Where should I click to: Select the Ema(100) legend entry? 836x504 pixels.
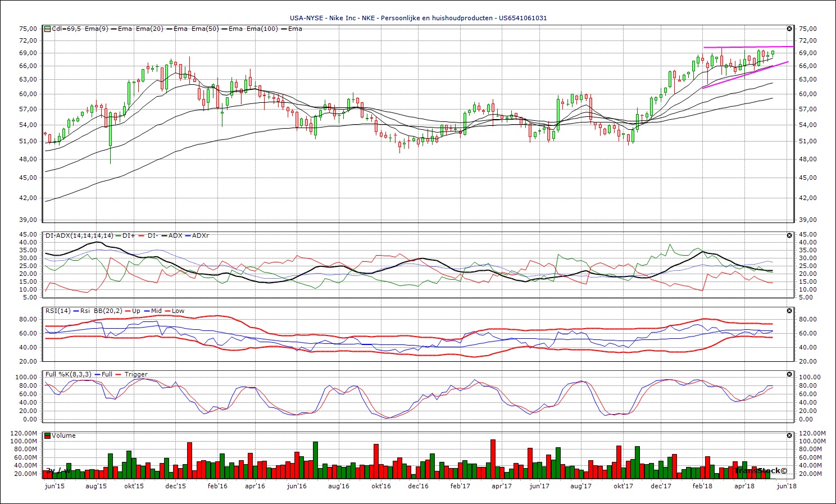coord(262,29)
